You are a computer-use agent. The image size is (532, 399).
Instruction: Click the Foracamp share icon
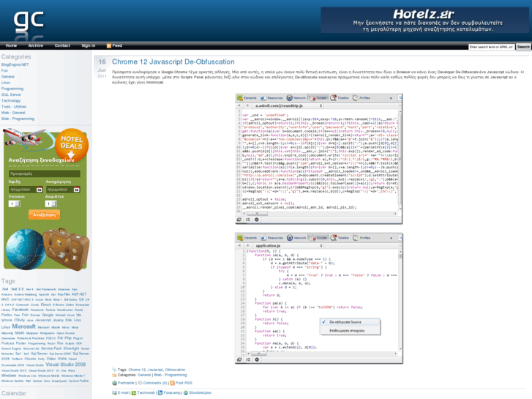click(160, 393)
